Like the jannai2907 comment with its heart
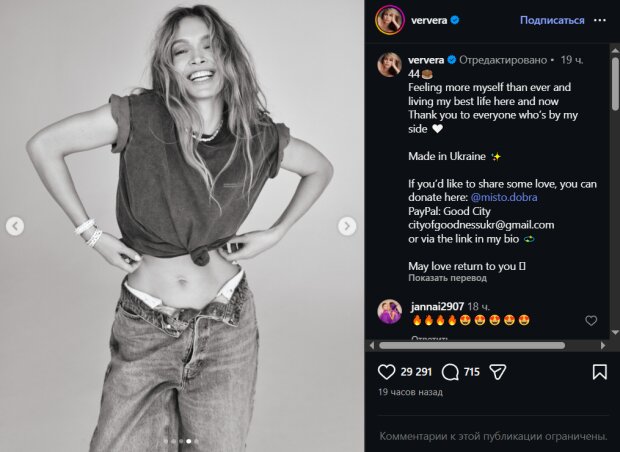620x452 pixels. click(591, 321)
